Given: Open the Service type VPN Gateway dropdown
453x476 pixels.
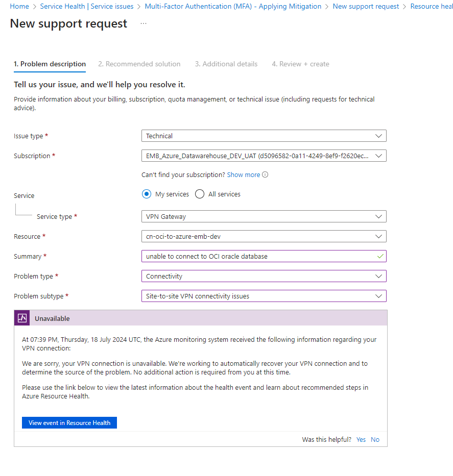Looking at the screenshot, I should pyautogui.click(x=264, y=216).
